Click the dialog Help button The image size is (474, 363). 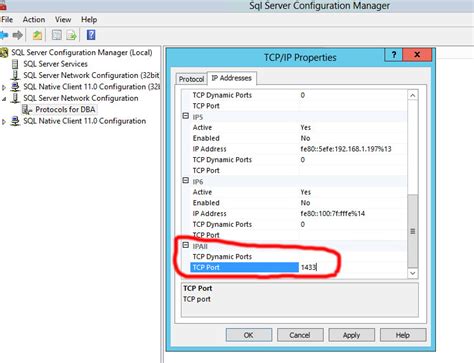click(403, 335)
